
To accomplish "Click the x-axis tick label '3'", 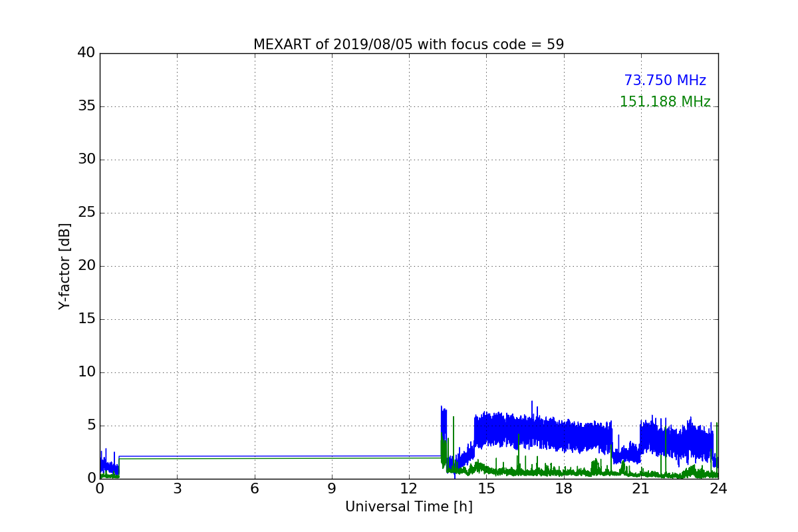I will pos(177,488).
